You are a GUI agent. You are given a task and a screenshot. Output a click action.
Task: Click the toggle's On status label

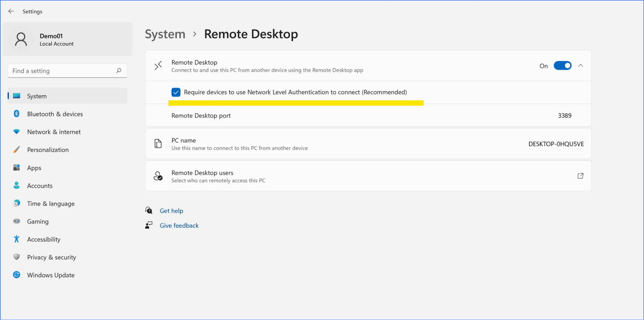tap(544, 66)
